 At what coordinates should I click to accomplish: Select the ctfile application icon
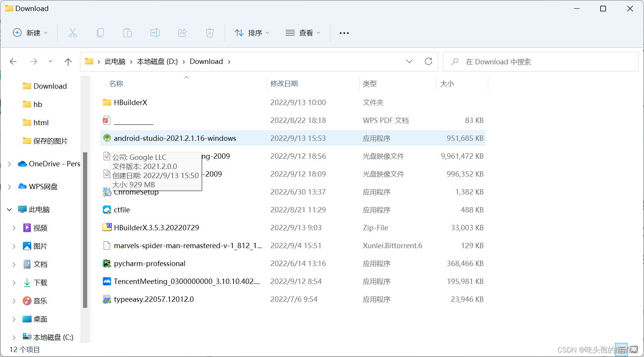click(107, 210)
